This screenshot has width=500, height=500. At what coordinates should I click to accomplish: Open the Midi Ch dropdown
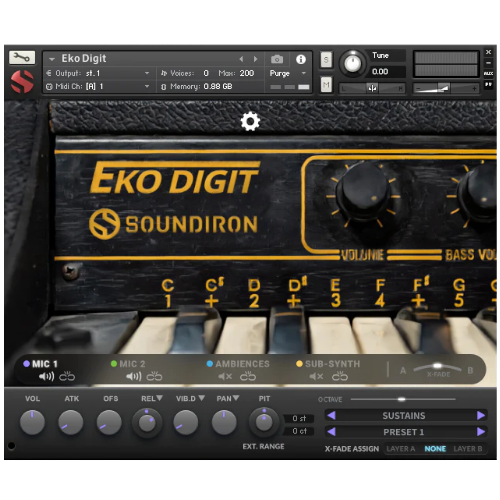[x=147, y=86]
